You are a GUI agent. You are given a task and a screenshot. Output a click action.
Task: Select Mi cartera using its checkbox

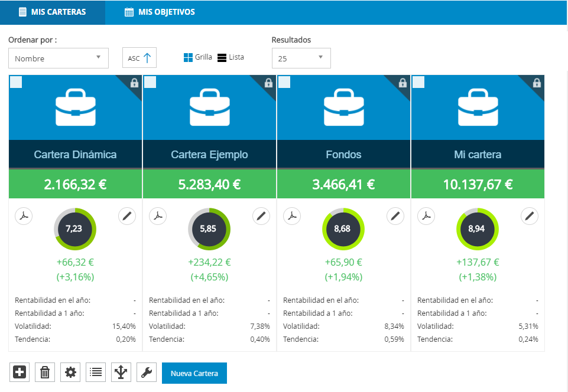tap(418, 83)
